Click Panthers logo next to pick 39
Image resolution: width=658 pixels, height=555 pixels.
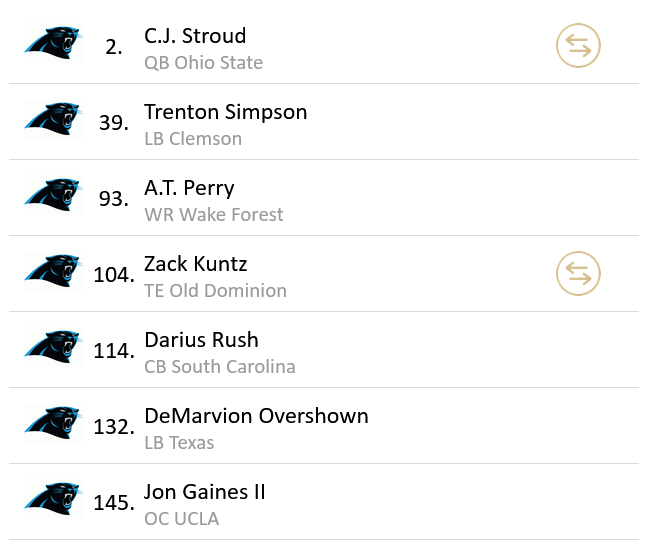point(53,120)
